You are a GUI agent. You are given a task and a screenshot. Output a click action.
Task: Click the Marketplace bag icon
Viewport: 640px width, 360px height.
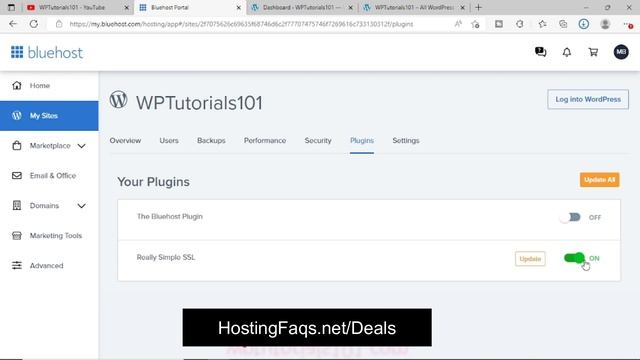[17, 145]
